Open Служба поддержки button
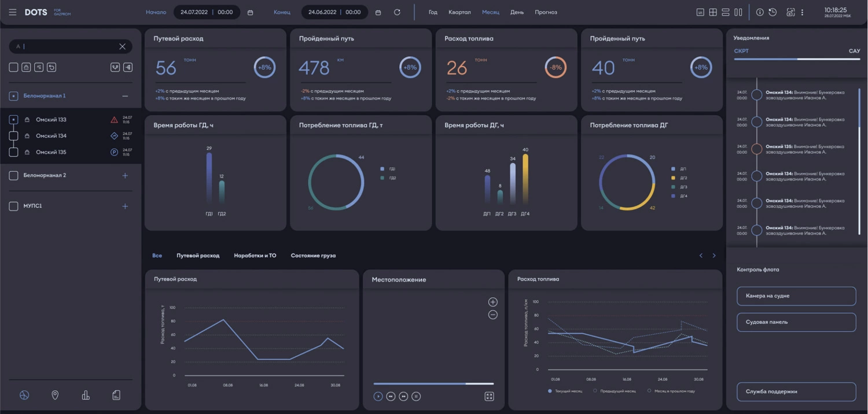Screen dimensions: 868x414 point(796,391)
